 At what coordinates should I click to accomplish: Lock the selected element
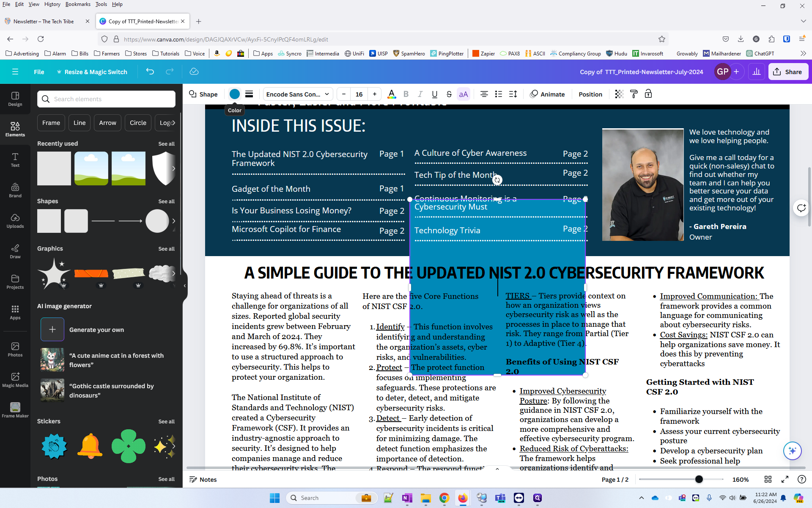coord(648,94)
